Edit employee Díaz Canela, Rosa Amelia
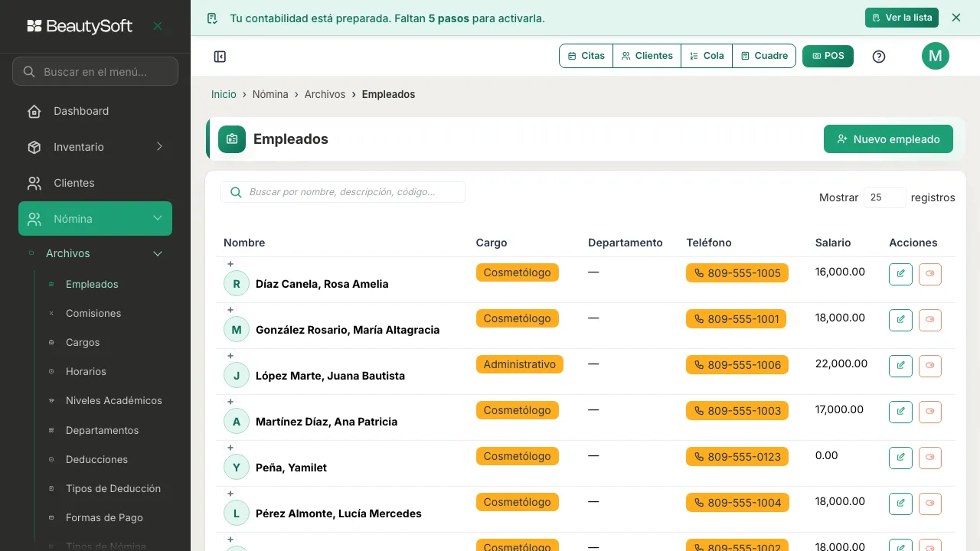The height and width of the screenshot is (551, 980). coord(900,274)
